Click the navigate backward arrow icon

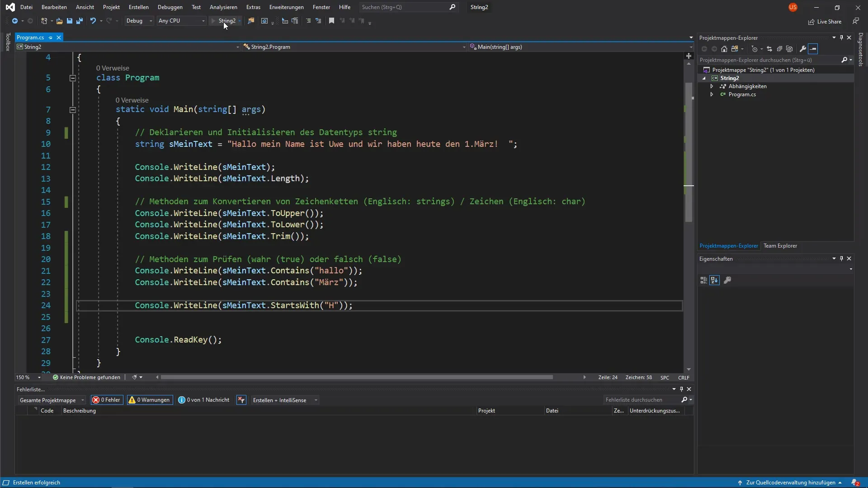pos(15,21)
